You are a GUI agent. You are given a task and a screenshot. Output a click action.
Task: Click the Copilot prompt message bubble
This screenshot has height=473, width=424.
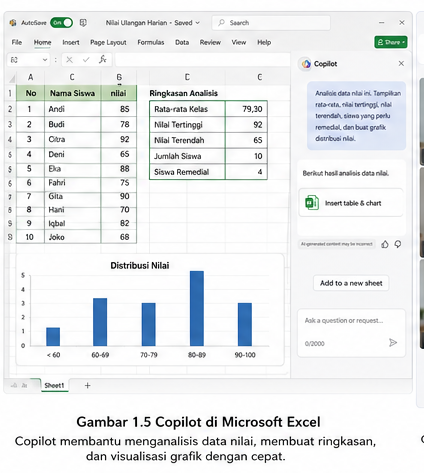[356, 116]
